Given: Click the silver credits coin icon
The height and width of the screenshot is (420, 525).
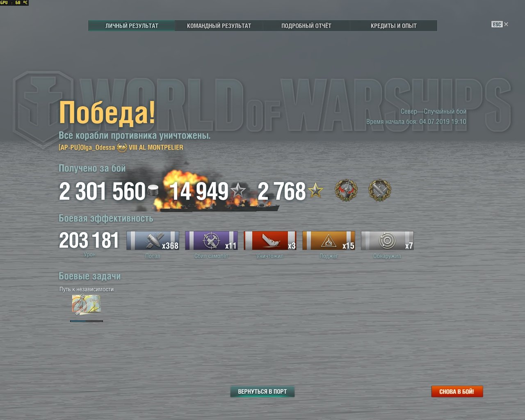Looking at the screenshot, I should coord(153,191).
